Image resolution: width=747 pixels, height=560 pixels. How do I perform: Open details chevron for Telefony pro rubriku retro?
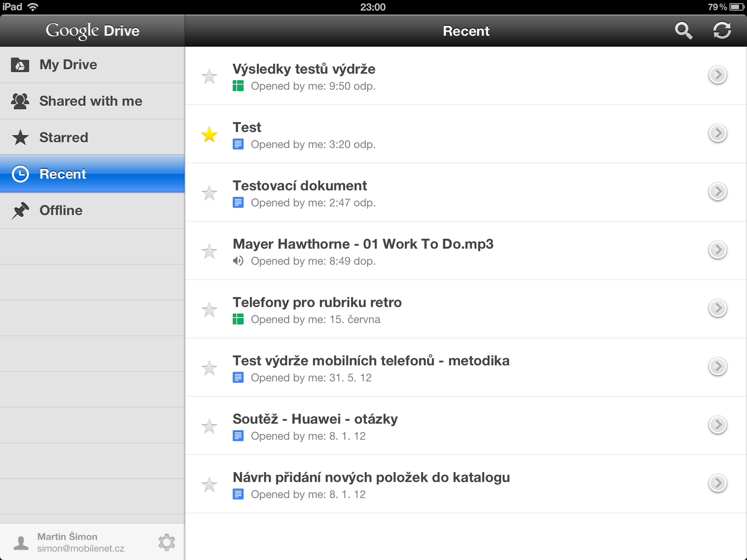pos(718,308)
